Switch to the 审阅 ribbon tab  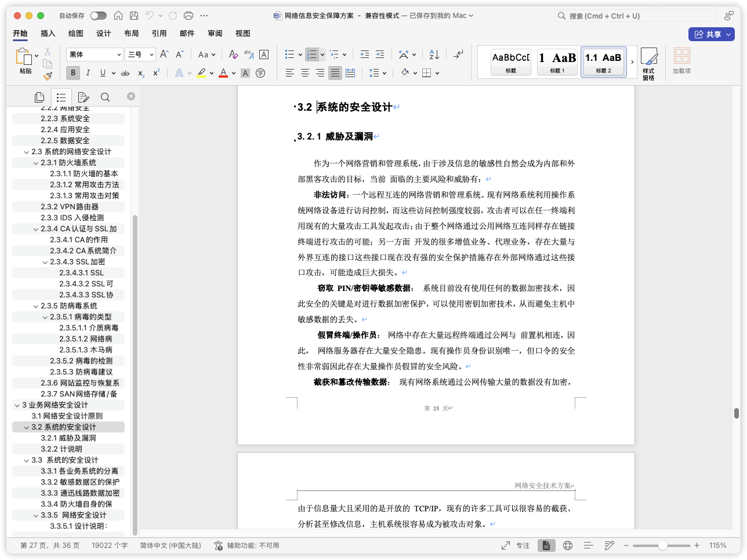(x=215, y=34)
